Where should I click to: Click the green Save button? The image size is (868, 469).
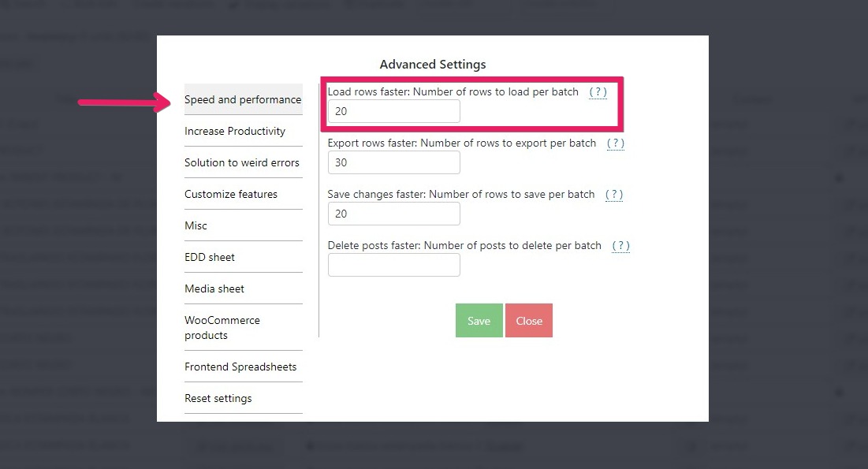(479, 321)
